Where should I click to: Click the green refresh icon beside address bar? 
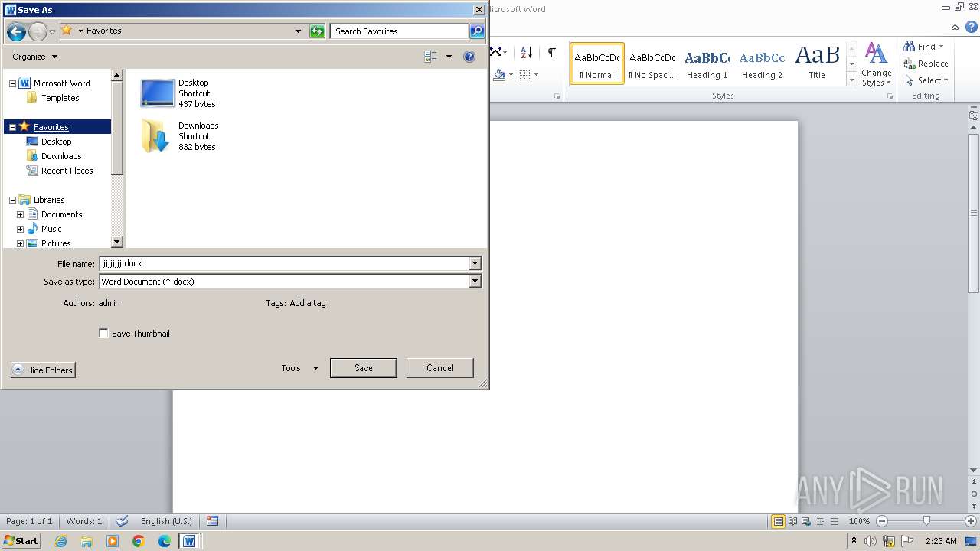[317, 31]
